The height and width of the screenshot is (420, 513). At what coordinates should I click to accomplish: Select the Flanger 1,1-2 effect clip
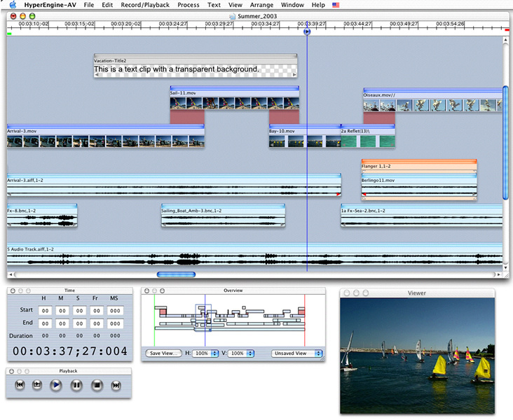click(x=418, y=166)
